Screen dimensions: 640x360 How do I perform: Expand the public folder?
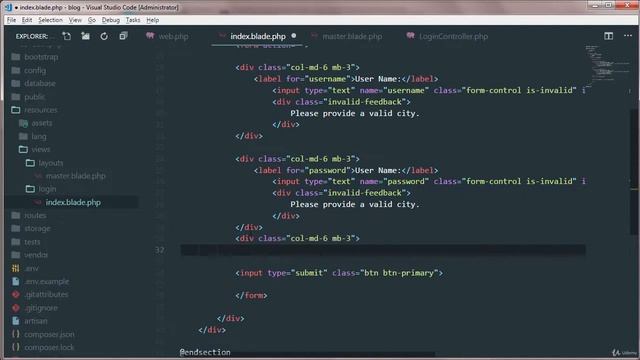(x=34, y=97)
